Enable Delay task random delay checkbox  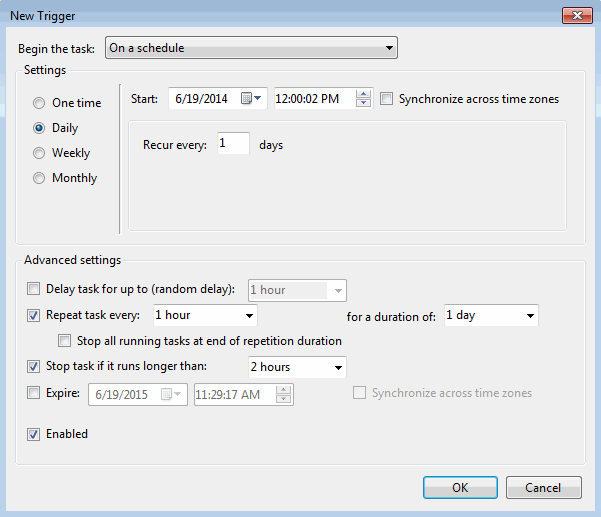click(x=35, y=290)
